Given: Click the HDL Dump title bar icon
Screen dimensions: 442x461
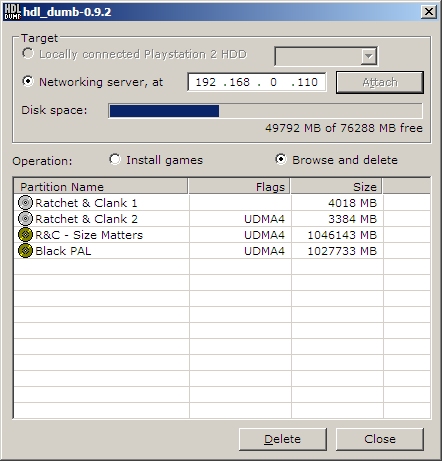Looking at the screenshot, I should [12, 12].
